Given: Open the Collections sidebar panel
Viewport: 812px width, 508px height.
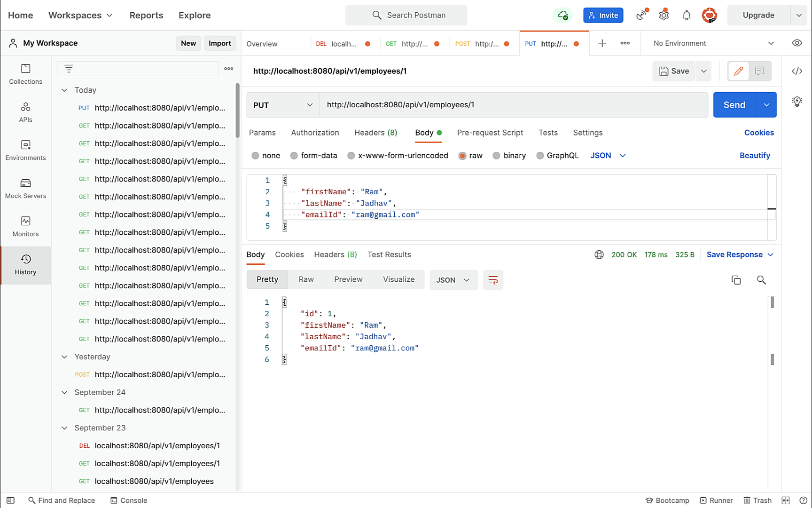Looking at the screenshot, I should [25, 74].
